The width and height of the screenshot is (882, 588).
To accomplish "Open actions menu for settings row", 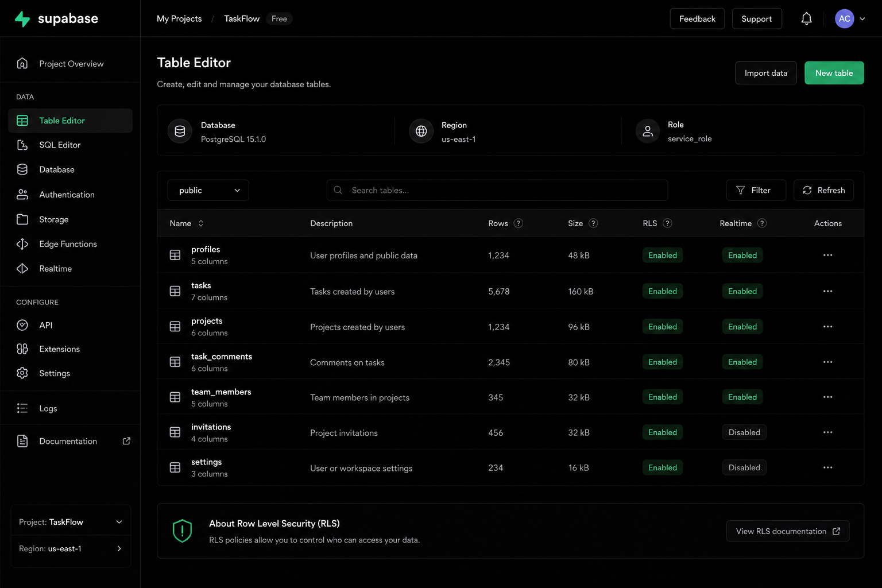I will click(x=827, y=467).
